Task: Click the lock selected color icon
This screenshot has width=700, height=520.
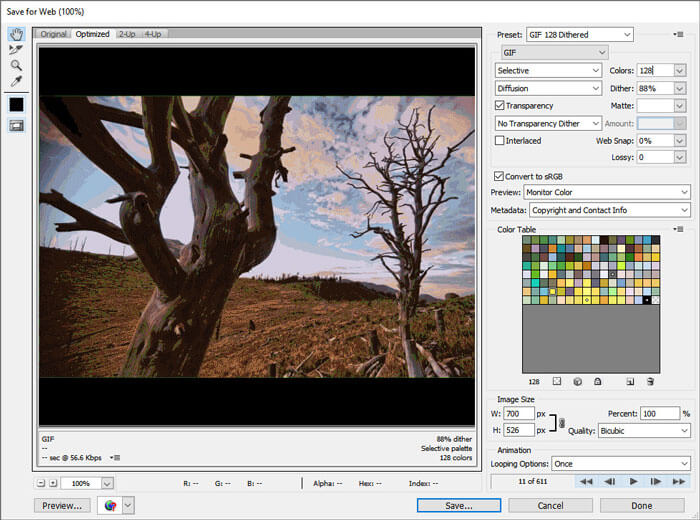Action: (x=598, y=381)
